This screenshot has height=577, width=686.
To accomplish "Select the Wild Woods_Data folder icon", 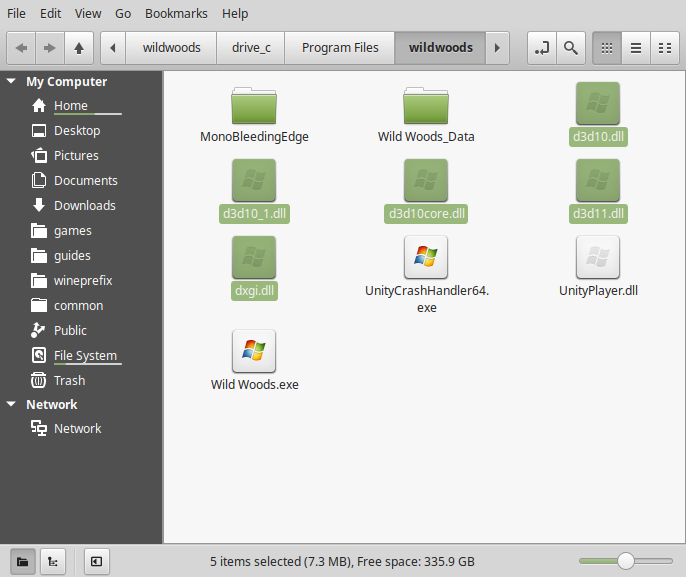I will 426,105.
